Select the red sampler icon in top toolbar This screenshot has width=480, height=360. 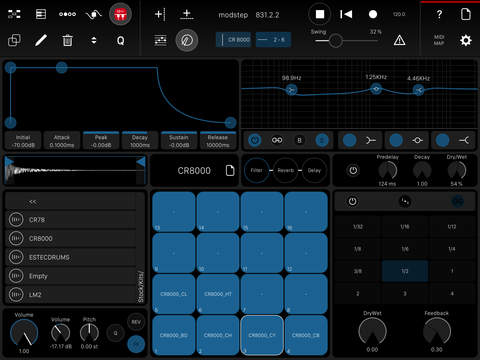tap(120, 14)
